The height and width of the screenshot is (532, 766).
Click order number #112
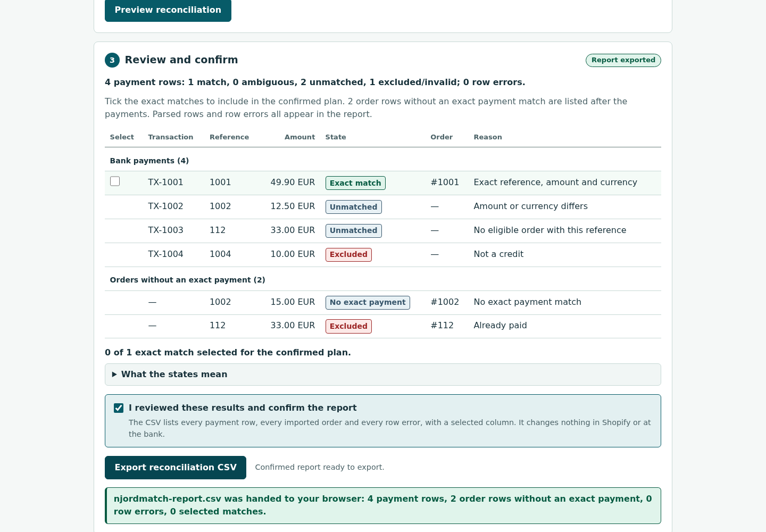click(442, 326)
